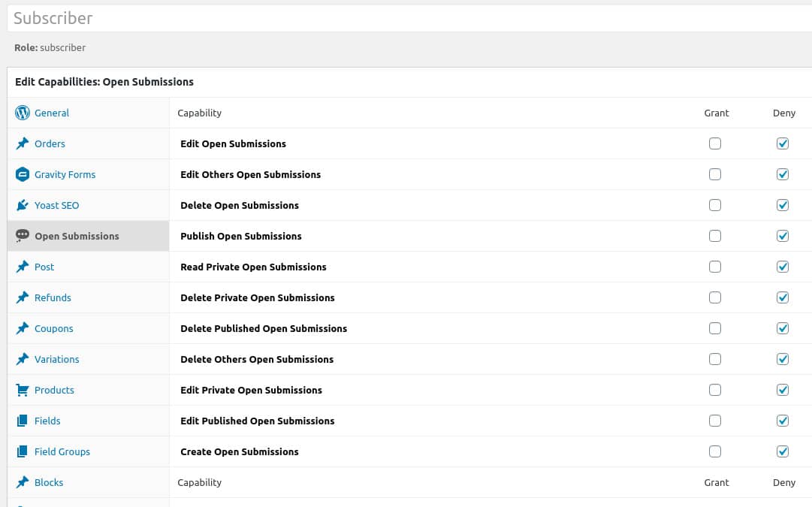Open the General capabilities tab

[x=88, y=113]
